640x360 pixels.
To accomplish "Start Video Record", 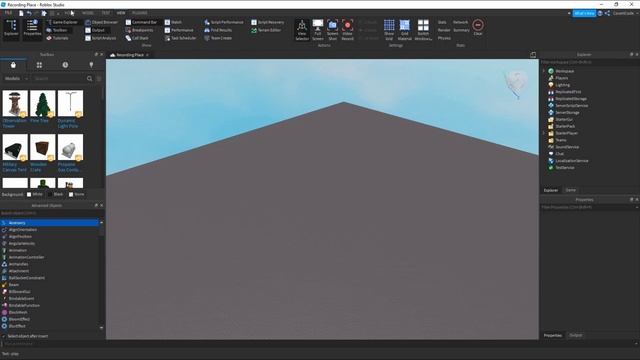I will tap(347, 30).
